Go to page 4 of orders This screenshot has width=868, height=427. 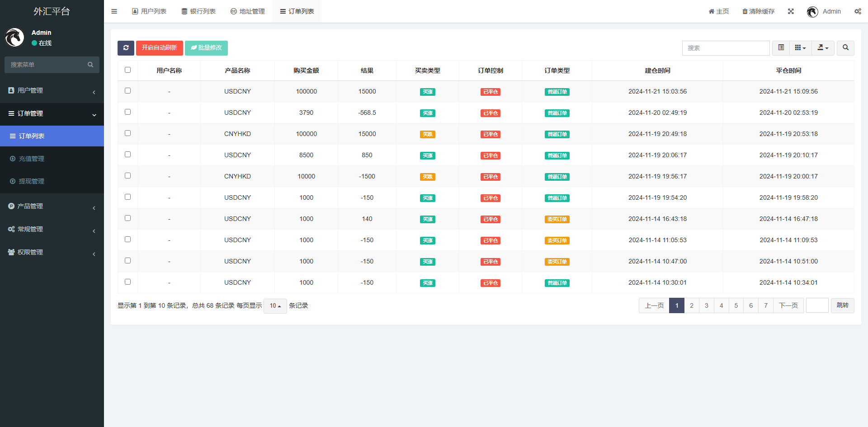[x=722, y=305]
